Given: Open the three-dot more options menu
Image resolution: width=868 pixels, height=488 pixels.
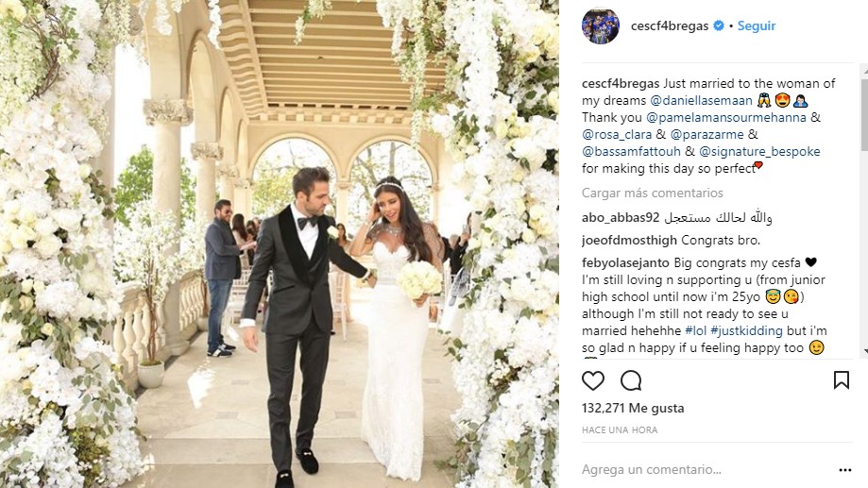Looking at the screenshot, I should coord(844,470).
